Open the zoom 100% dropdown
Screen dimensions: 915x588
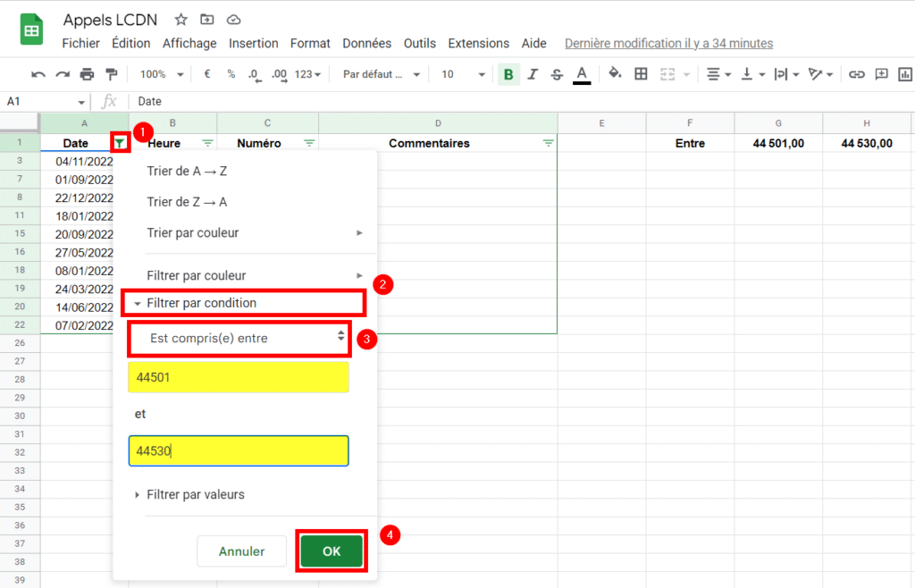click(x=162, y=75)
